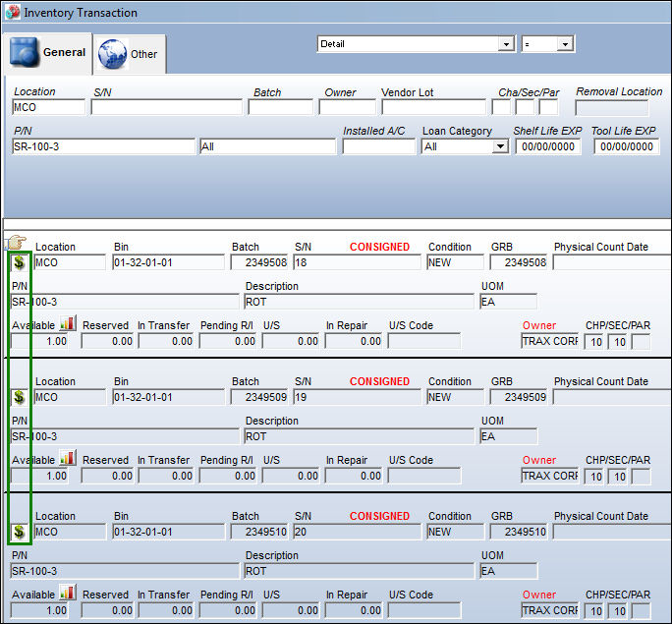
Task: Click the dollar sign icon for S/N 18
Action: (x=19, y=262)
